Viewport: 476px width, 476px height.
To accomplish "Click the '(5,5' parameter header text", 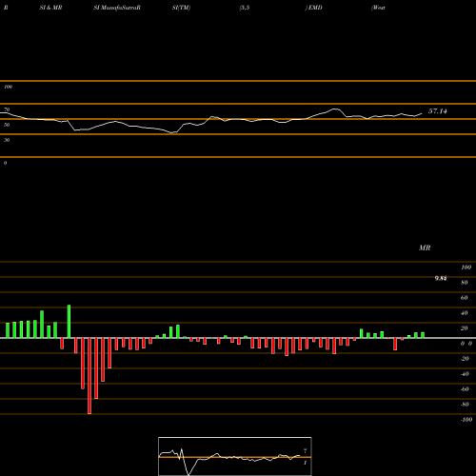I will point(245,8).
